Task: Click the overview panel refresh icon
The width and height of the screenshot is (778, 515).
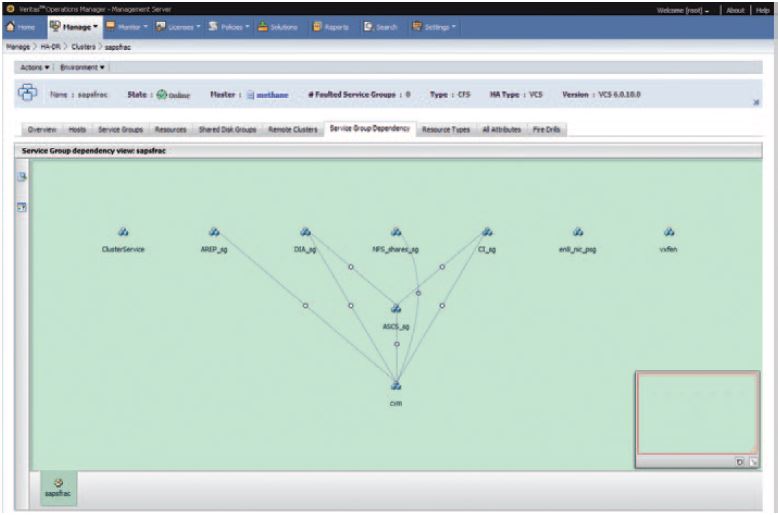Action: pos(740,462)
